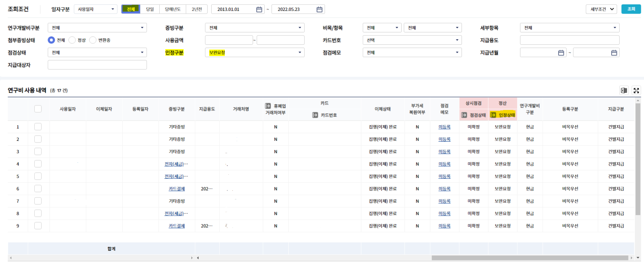Screen dimensions: 644x262
Task: Click the 이체상태 column header
Action: tap(382, 109)
